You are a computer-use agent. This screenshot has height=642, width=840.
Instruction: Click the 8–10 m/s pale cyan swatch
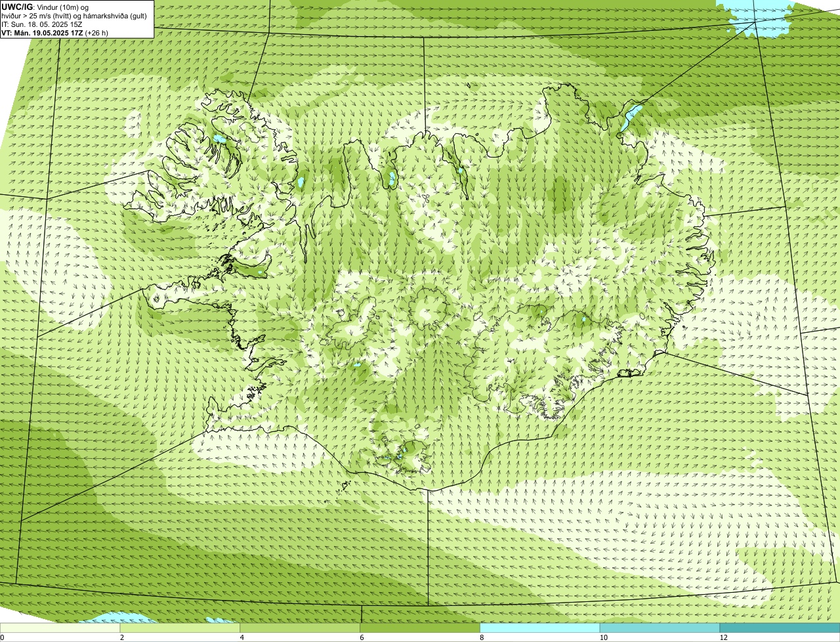[540, 628]
